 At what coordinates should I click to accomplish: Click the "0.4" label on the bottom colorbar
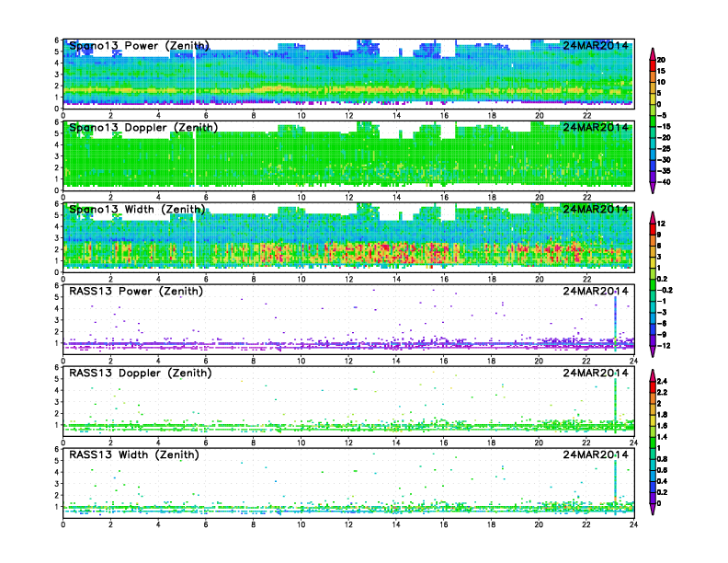coord(663,481)
